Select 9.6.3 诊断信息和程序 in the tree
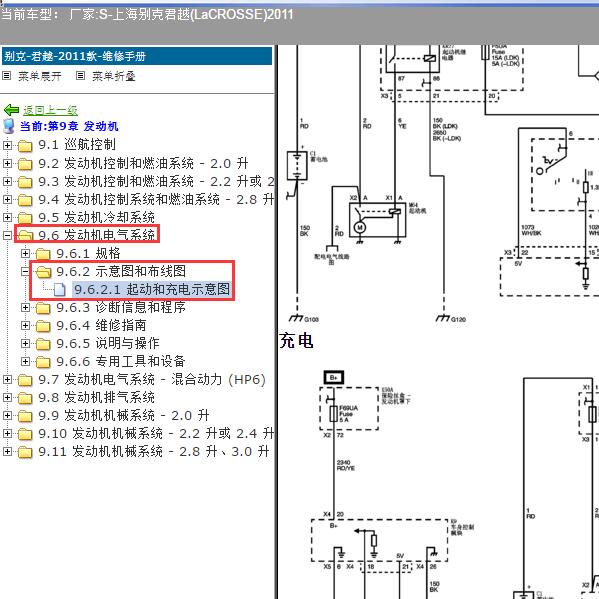This screenshot has width=599, height=599. click(x=121, y=307)
